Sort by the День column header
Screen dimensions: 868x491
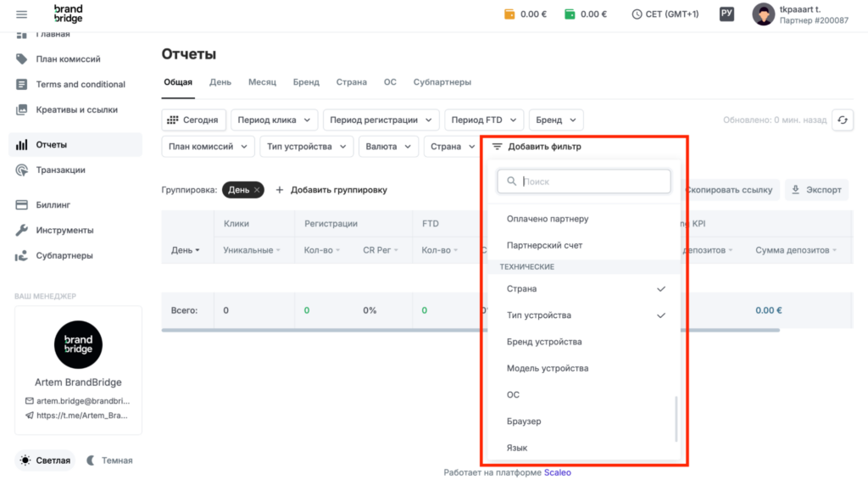(x=186, y=250)
